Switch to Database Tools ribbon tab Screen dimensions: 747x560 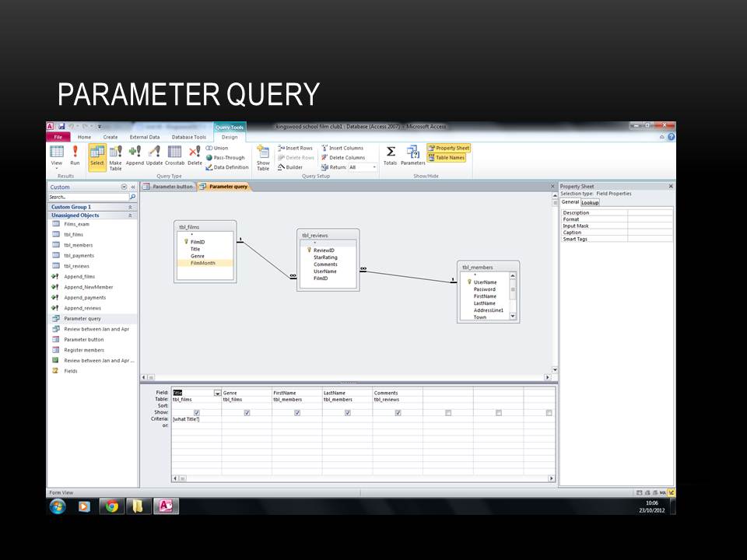pyautogui.click(x=189, y=137)
